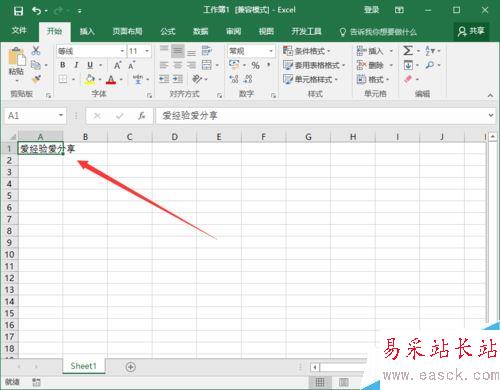Click the Paste clipboard icon

tap(17, 57)
